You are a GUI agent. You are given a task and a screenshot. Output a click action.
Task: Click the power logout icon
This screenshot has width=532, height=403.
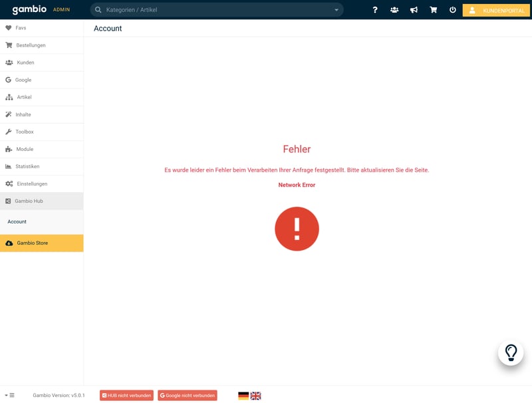(x=453, y=10)
